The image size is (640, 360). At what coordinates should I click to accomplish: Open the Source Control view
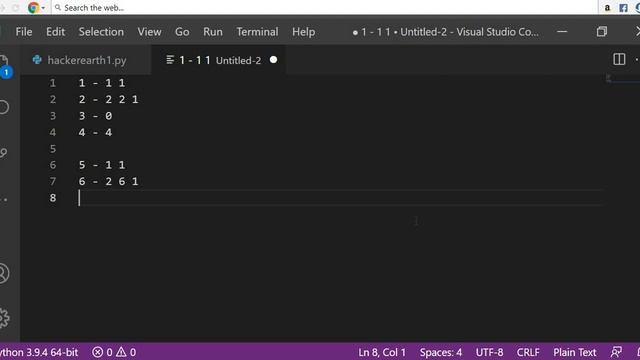[x=4, y=153]
